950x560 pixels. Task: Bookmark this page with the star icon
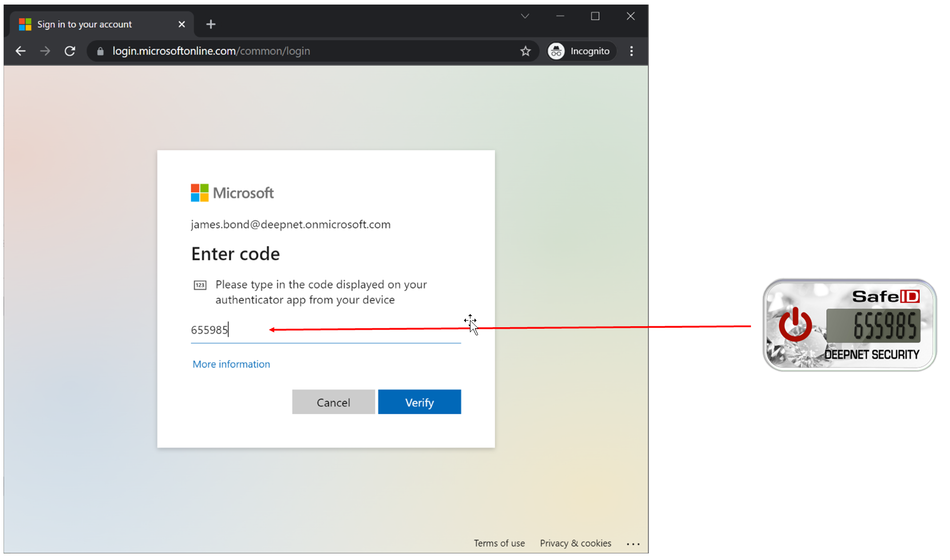tap(526, 51)
